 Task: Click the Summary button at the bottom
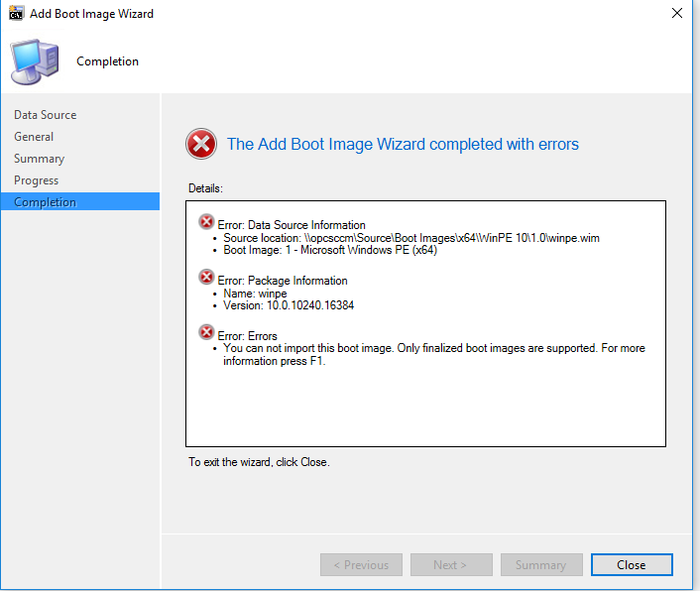(541, 564)
